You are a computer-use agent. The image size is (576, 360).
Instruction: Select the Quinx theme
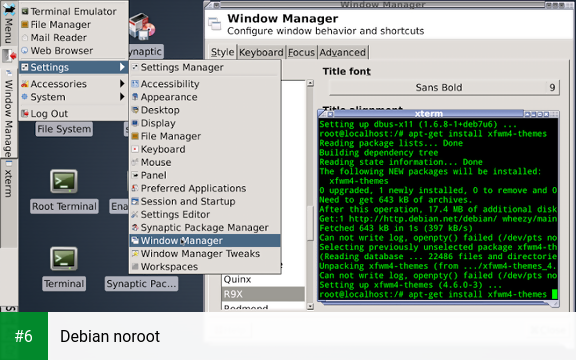[263, 280]
